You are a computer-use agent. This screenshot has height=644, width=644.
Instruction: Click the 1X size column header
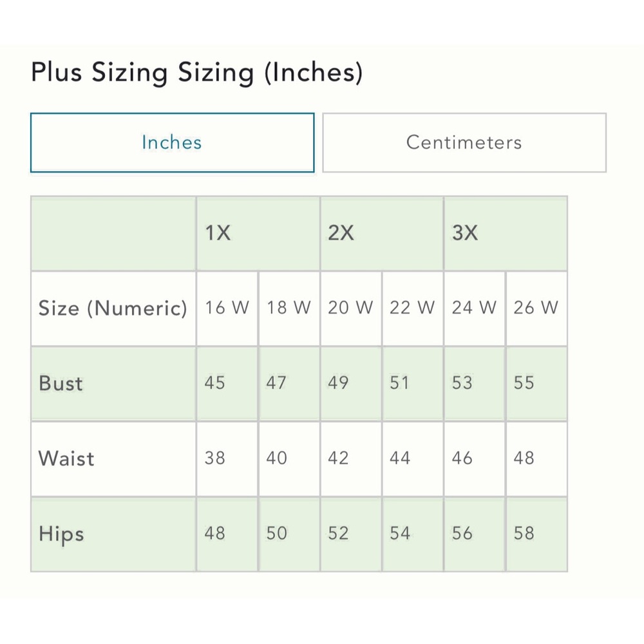point(258,233)
